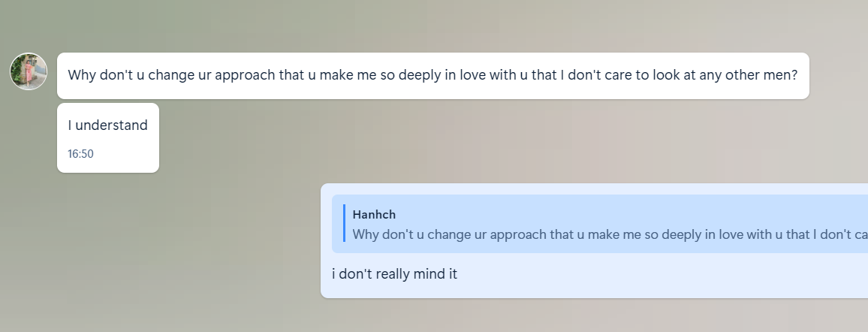Select the 'i don't really mind it' reply text
868x332 pixels.
(x=395, y=274)
